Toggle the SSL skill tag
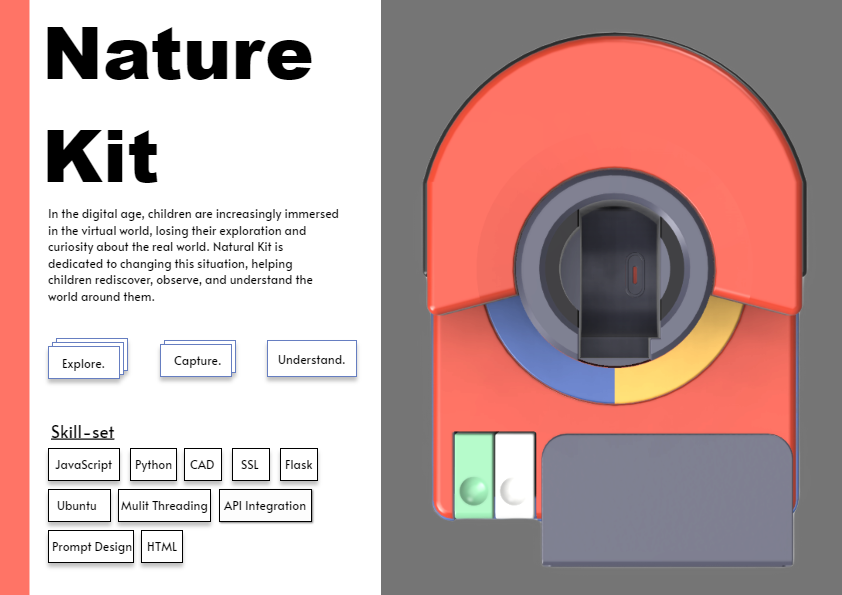Image resolution: width=842 pixels, height=595 pixels. [250, 464]
